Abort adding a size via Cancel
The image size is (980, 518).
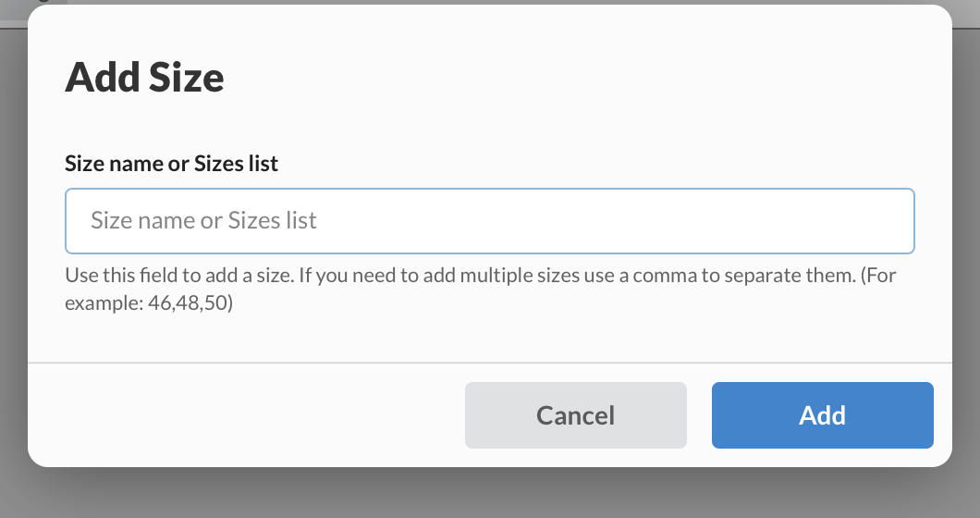click(x=575, y=415)
